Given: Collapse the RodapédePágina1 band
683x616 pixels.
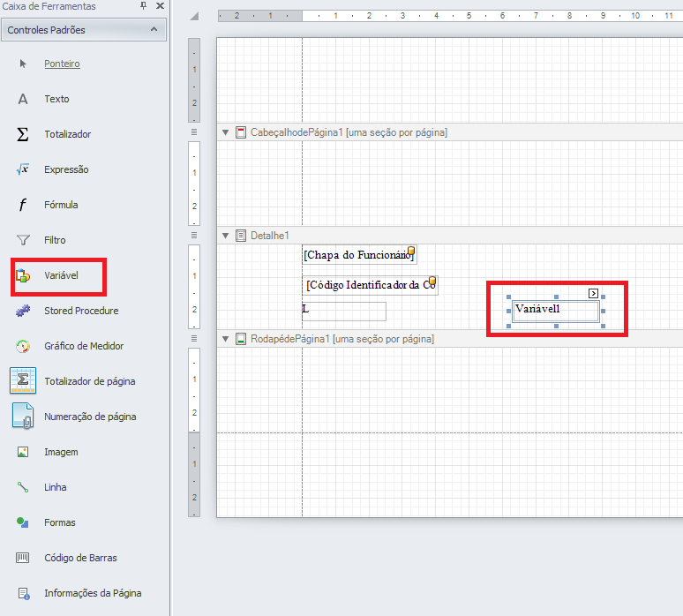Looking at the screenshot, I should (x=226, y=339).
